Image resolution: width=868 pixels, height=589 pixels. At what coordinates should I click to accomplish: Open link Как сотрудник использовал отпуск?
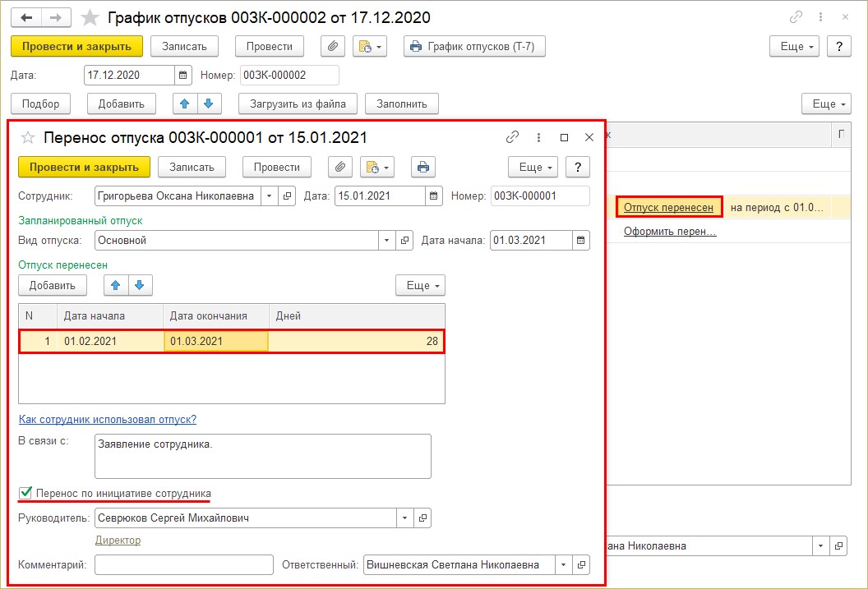coord(108,419)
